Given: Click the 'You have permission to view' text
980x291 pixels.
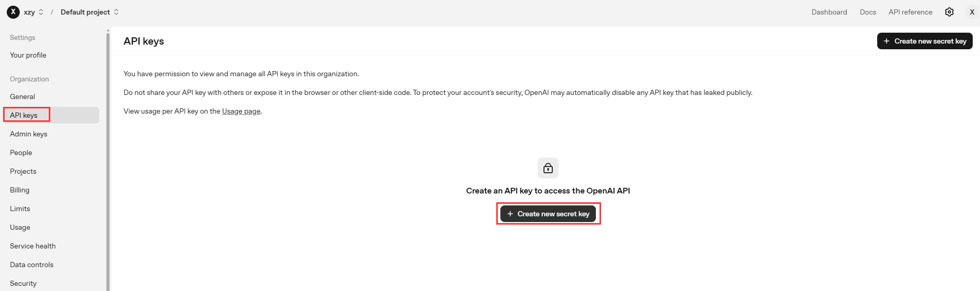Looking at the screenshot, I should (241, 74).
